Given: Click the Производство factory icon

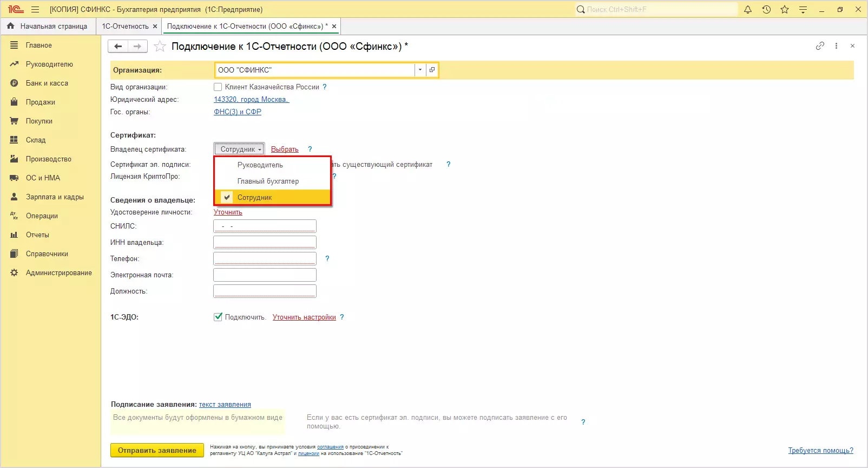Looking at the screenshot, I should (x=14, y=159).
